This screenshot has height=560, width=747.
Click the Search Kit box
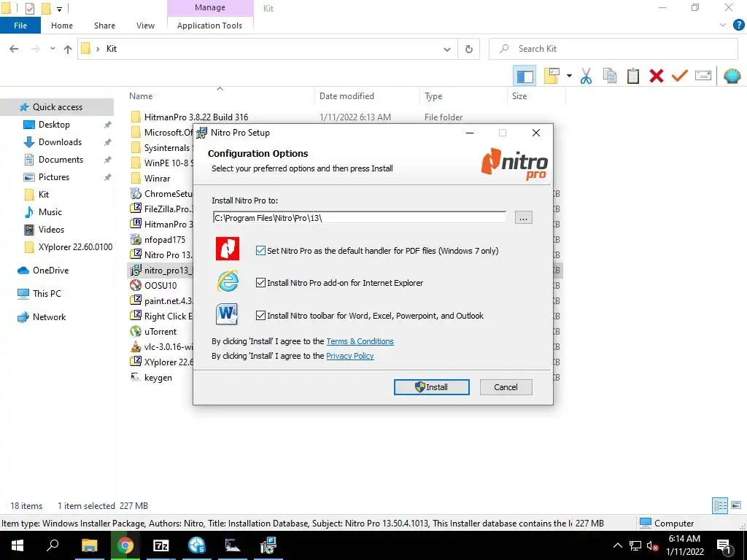[613, 49]
